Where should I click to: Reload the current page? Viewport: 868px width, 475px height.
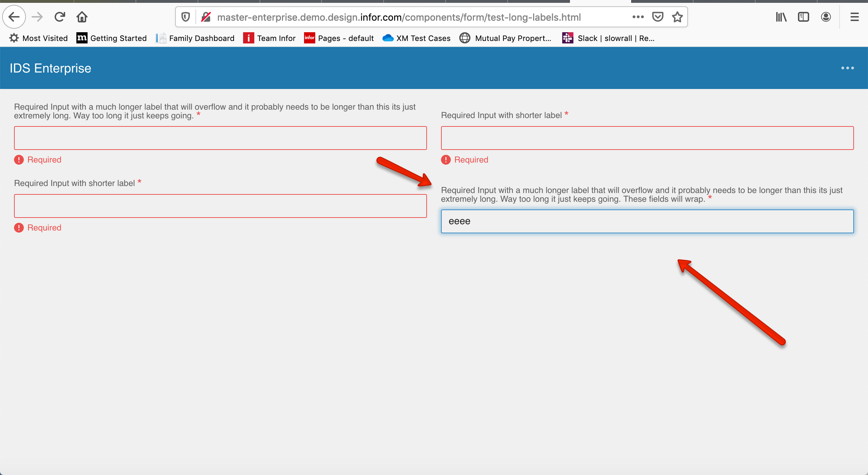(x=60, y=17)
